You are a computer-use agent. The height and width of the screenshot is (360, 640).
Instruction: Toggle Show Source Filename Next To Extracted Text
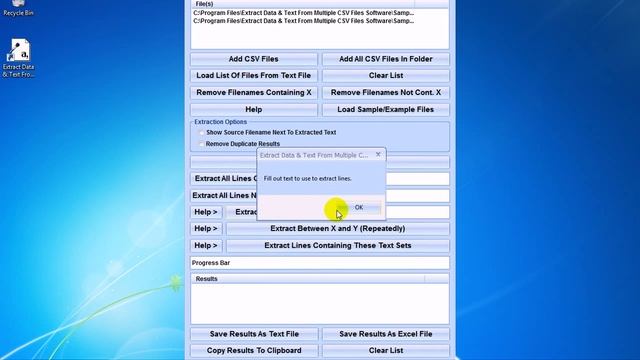pos(202,132)
